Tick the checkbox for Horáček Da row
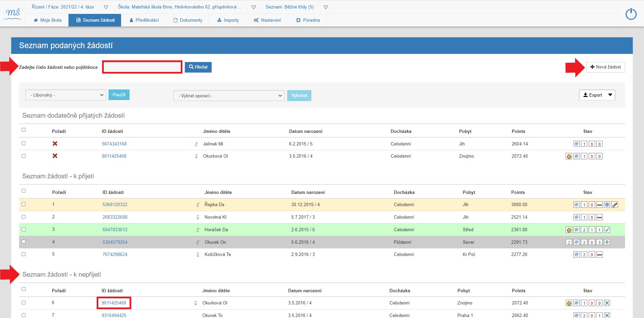 pyautogui.click(x=24, y=230)
